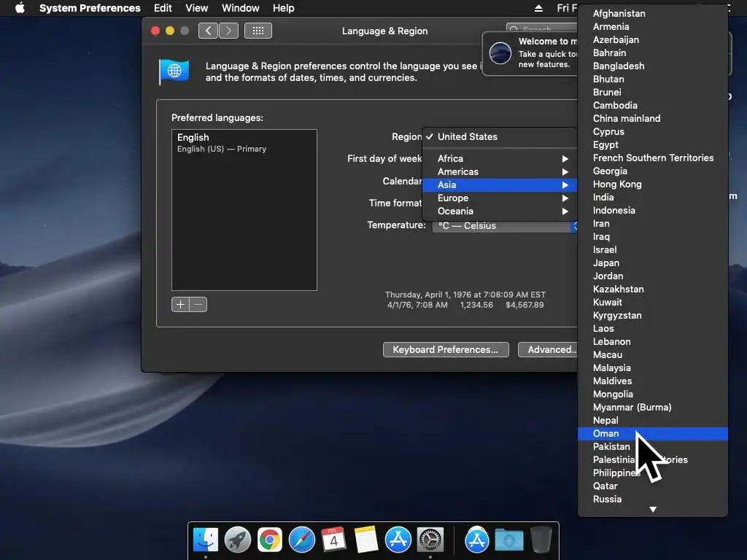Add a preferred language with plus button
This screenshot has height=560, width=747.
pyautogui.click(x=181, y=305)
